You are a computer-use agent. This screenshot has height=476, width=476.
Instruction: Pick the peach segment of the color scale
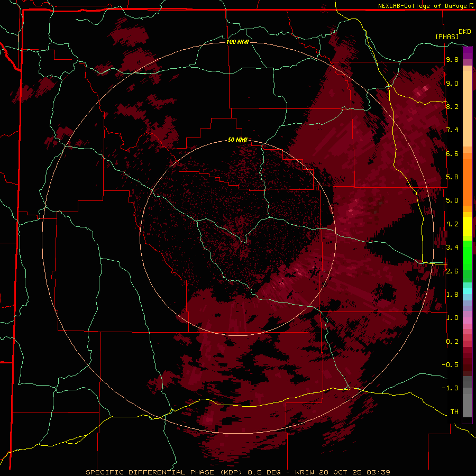(x=467, y=108)
